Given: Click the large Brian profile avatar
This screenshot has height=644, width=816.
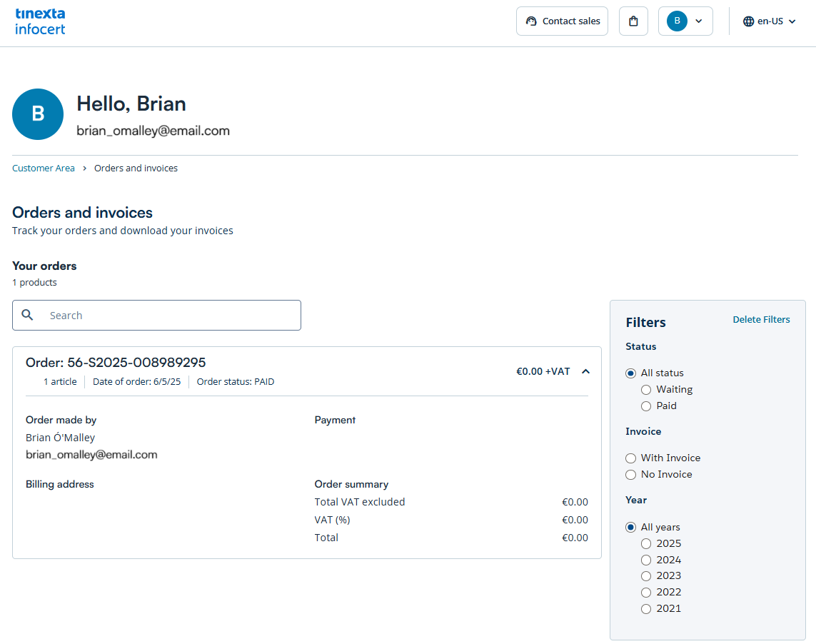Looking at the screenshot, I should 38,114.
